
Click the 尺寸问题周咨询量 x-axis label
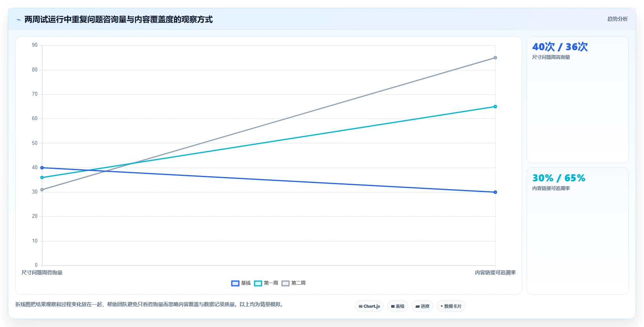pos(42,272)
